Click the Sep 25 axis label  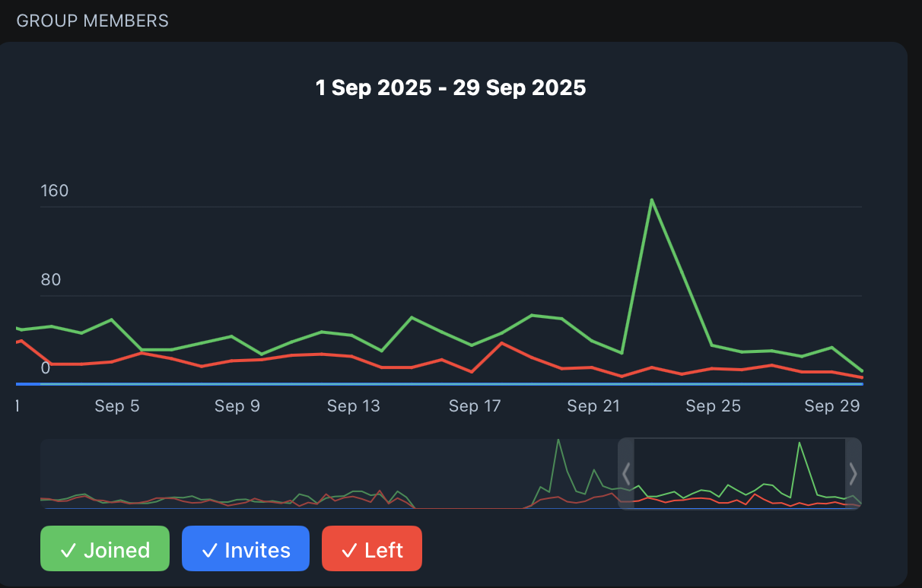[713, 406]
